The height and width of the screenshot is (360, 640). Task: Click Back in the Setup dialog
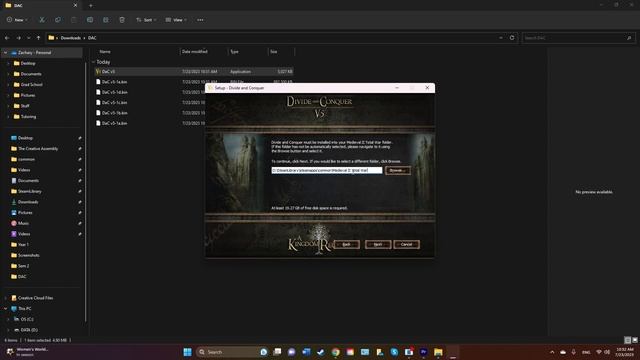(347, 244)
